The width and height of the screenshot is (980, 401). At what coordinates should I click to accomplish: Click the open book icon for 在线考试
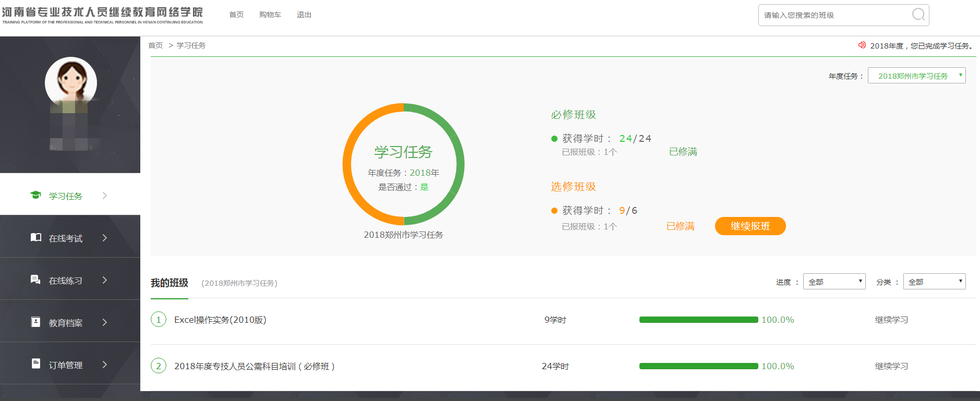(x=35, y=238)
